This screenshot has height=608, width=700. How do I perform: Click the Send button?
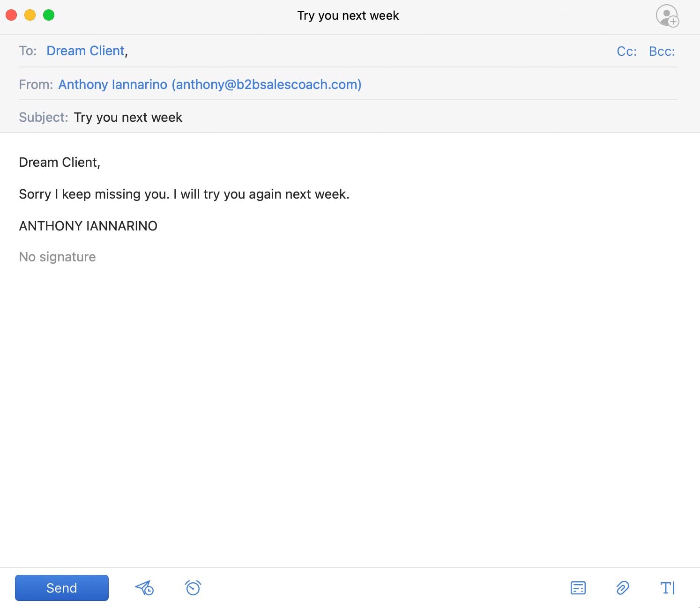pos(61,587)
